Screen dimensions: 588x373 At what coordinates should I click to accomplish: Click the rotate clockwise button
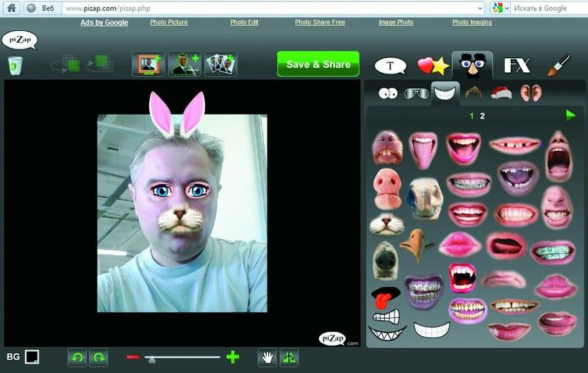98,358
